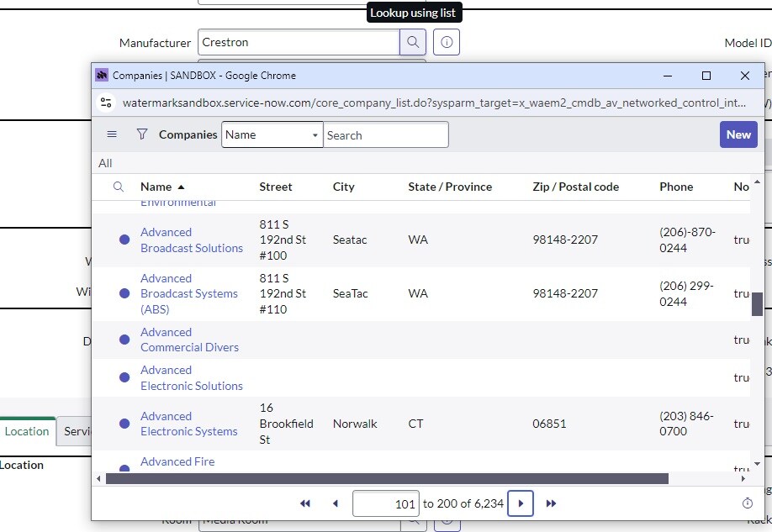Select Advanced Electronic Systems row dot
Image resolution: width=772 pixels, height=532 pixels.
tap(124, 424)
